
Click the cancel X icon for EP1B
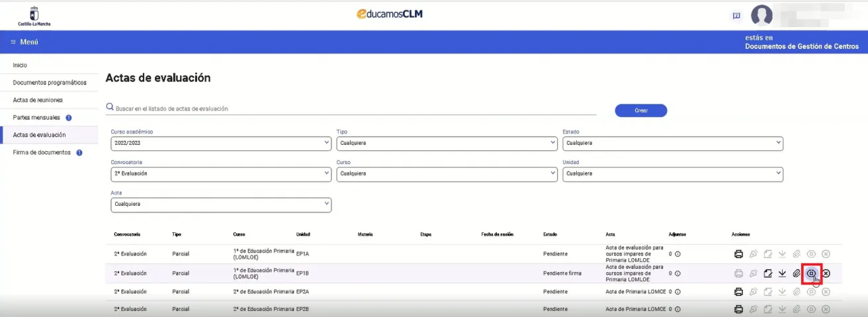(826, 273)
